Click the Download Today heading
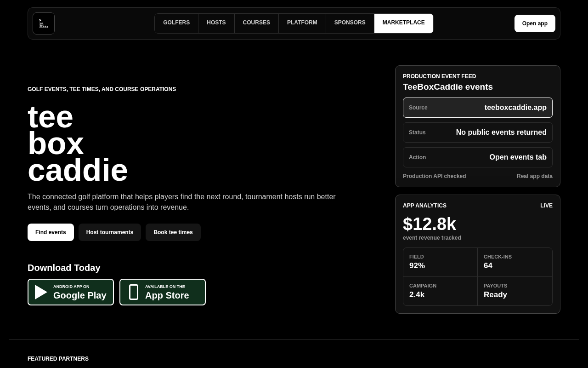Image resolution: width=588 pixels, height=368 pixels. coord(64,268)
